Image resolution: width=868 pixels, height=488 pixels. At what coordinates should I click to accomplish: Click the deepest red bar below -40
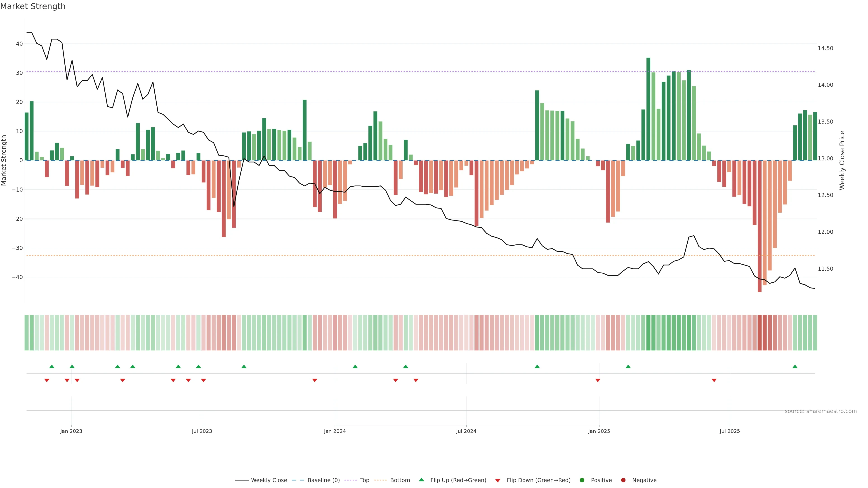tap(759, 226)
